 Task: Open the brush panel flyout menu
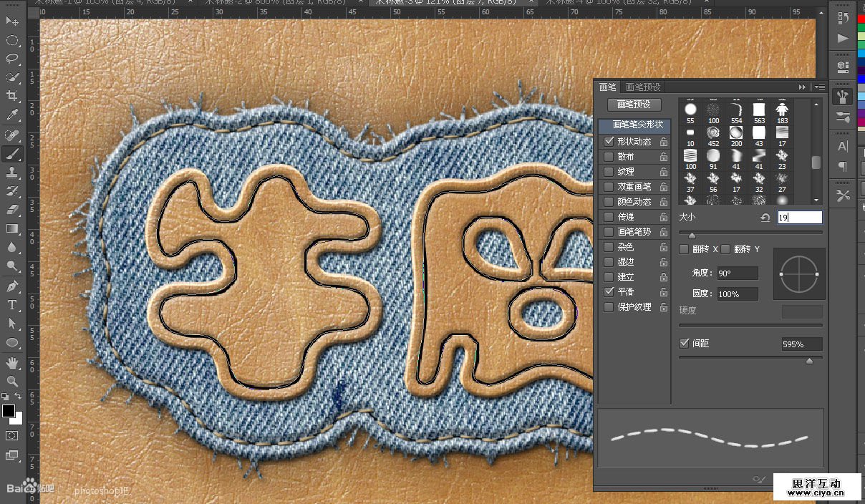pos(820,87)
